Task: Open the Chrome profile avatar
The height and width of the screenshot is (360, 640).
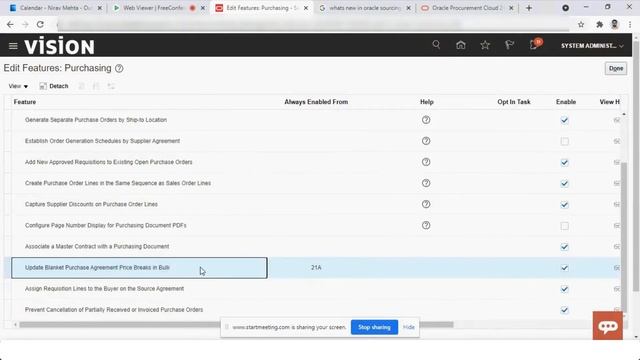Action: pos(615,24)
